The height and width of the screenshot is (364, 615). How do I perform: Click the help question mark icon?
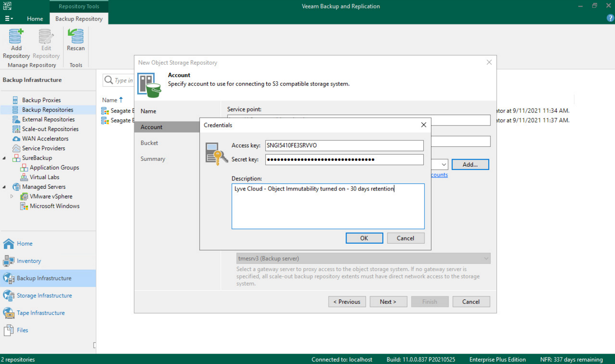pyautogui.click(x=610, y=18)
